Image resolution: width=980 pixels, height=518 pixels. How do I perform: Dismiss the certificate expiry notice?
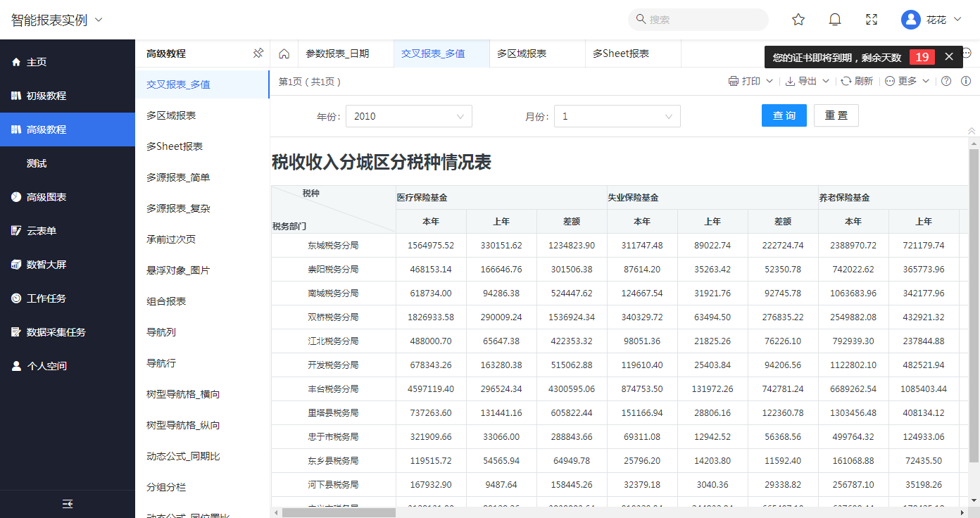point(949,57)
